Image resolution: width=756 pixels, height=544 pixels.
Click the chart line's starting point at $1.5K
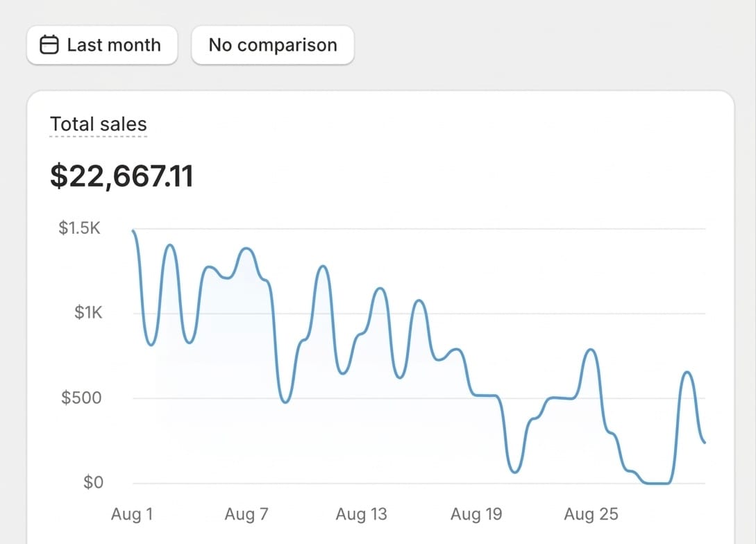(x=133, y=231)
